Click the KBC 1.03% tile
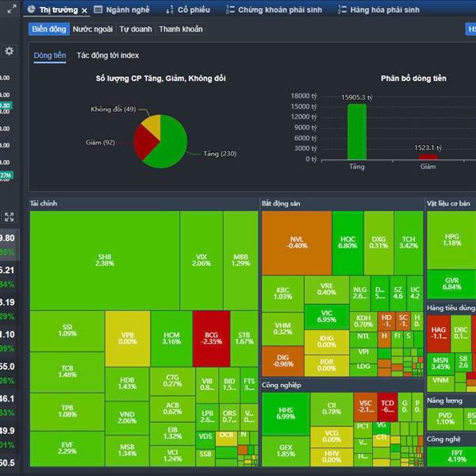The height and width of the screenshot is (476, 476). [282, 294]
